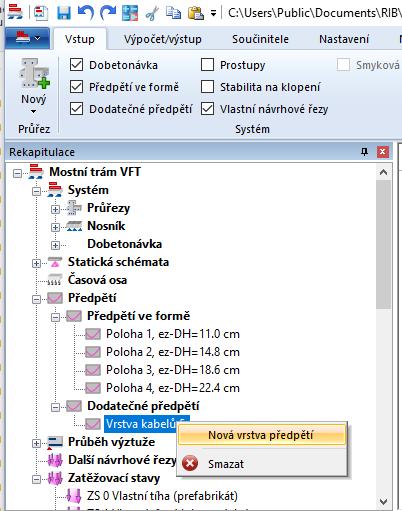The height and width of the screenshot is (511, 402).
Task: Uncheck the Dobetonávka checkbox
Action: [76, 65]
